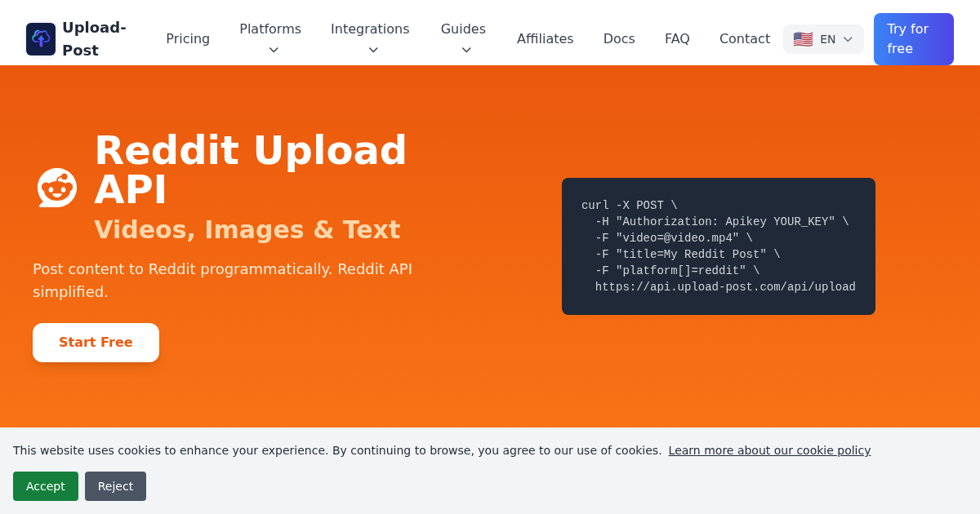Go to the Contact page
Screen dimensions: 980x514
(744, 39)
